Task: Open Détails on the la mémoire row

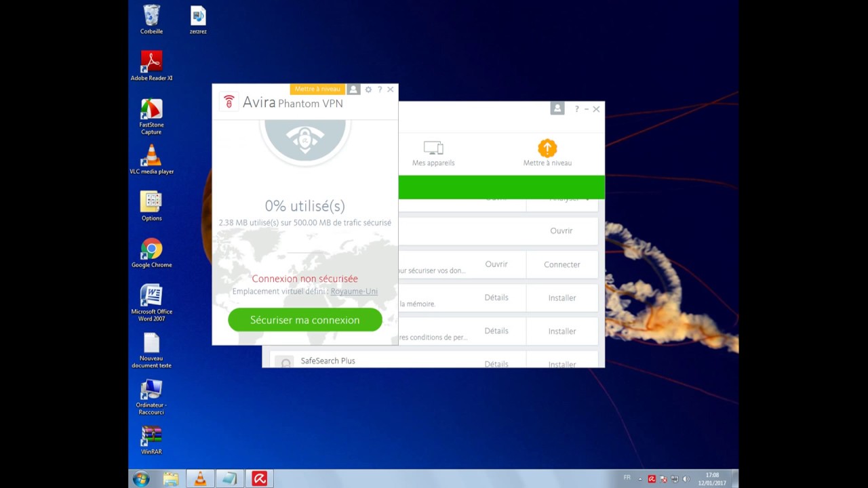Action: click(x=496, y=298)
